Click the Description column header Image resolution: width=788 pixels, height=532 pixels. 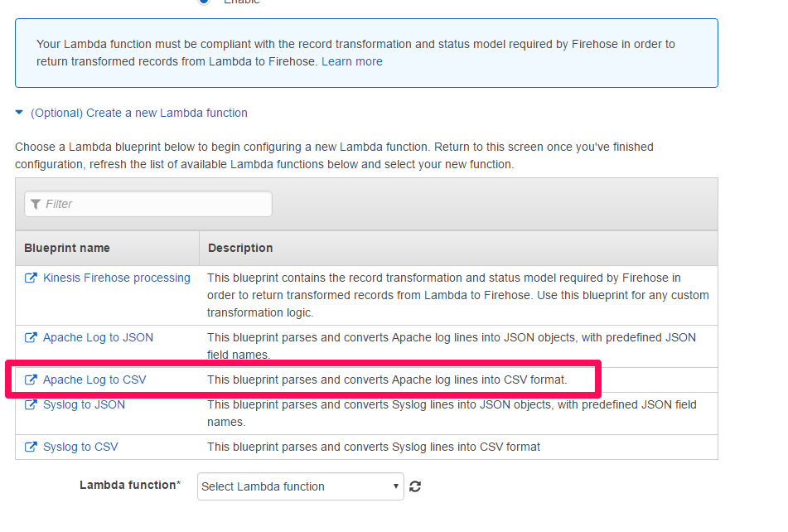[x=240, y=248]
